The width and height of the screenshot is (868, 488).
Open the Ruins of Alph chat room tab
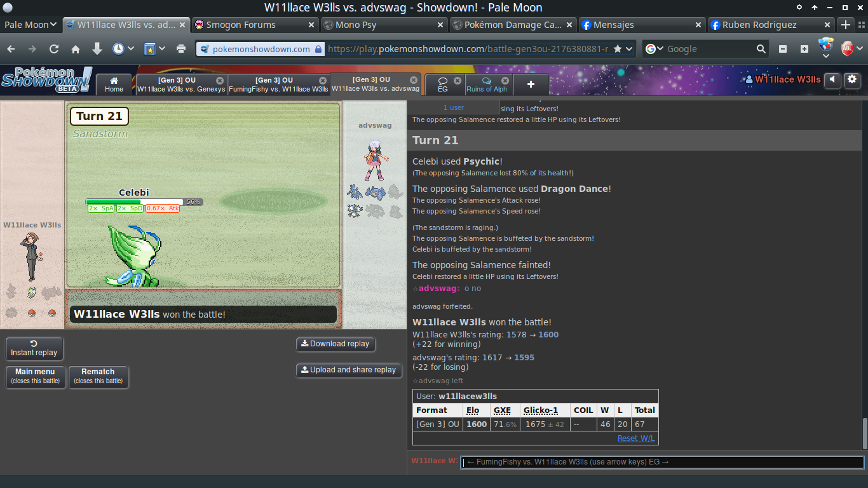click(487, 85)
